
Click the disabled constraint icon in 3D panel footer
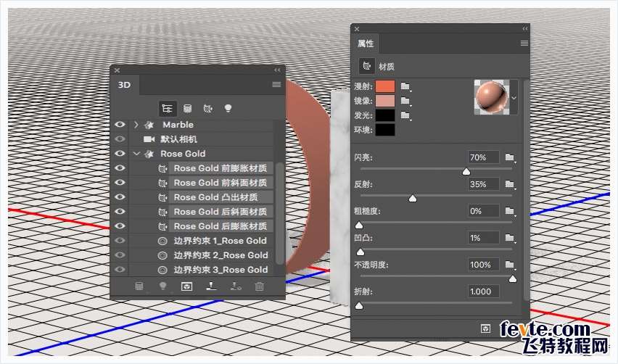(236, 286)
